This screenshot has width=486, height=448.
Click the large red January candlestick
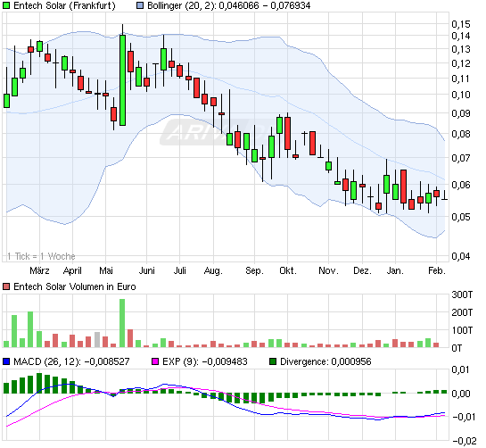click(403, 187)
